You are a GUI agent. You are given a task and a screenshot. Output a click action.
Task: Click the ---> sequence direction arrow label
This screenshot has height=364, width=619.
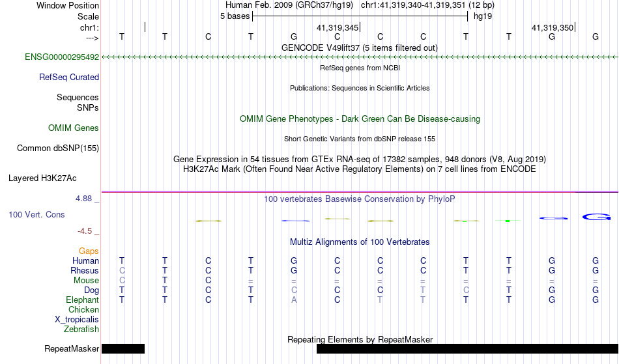92,38
